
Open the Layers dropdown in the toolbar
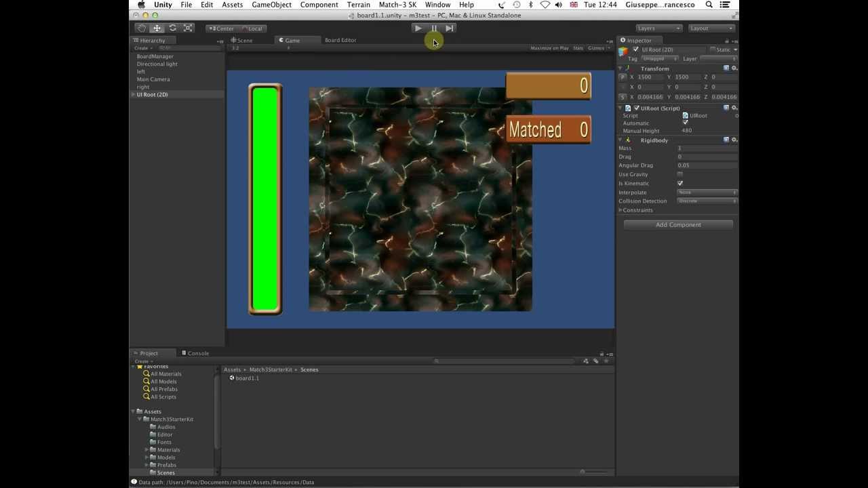(658, 28)
